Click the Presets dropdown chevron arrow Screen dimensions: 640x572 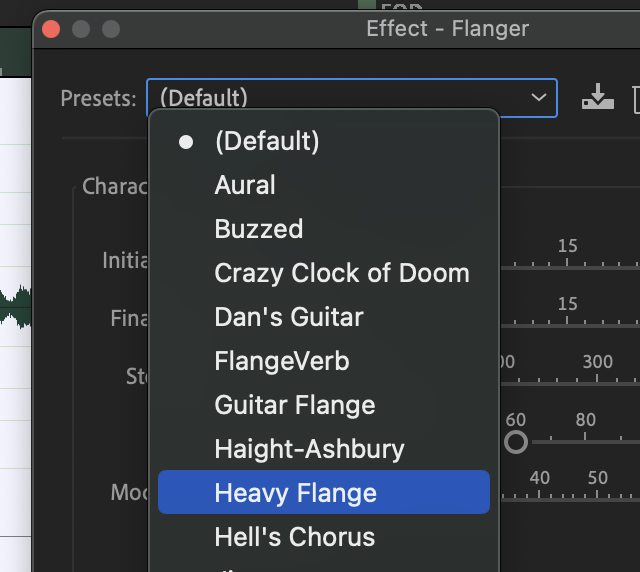[x=539, y=97]
